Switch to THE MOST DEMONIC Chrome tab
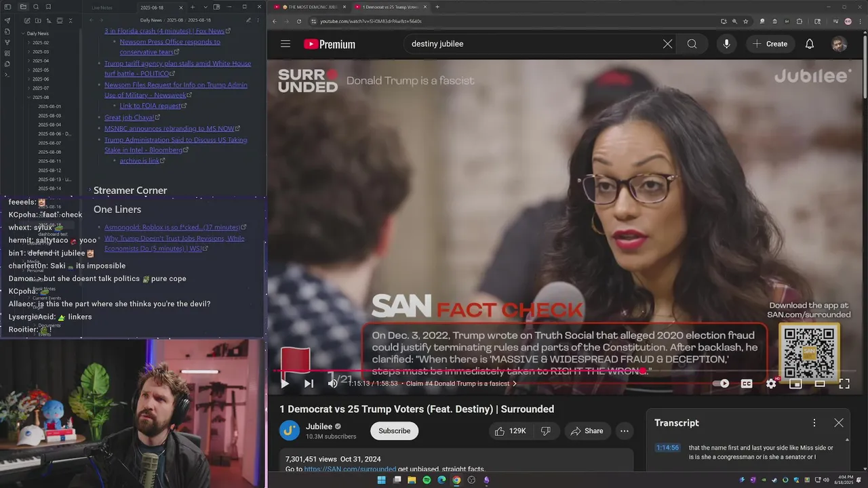This screenshot has width=868, height=488. pyautogui.click(x=311, y=7)
